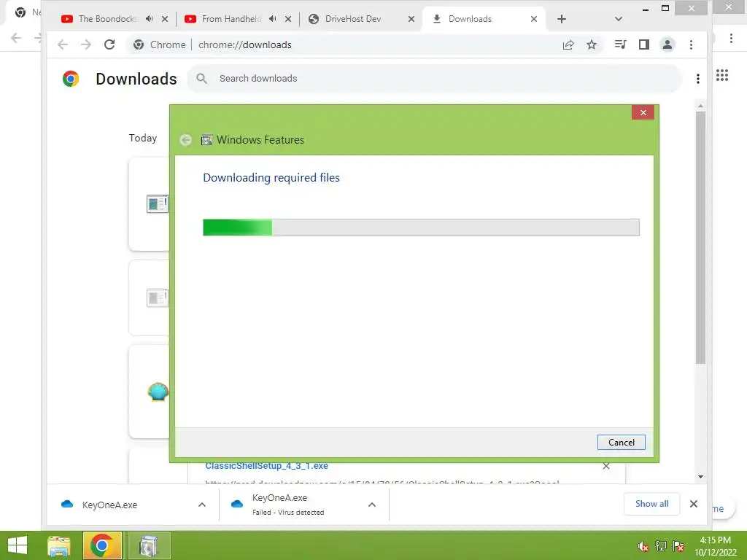Open Downloads page more actions menu
The image size is (747, 560).
tap(698, 79)
